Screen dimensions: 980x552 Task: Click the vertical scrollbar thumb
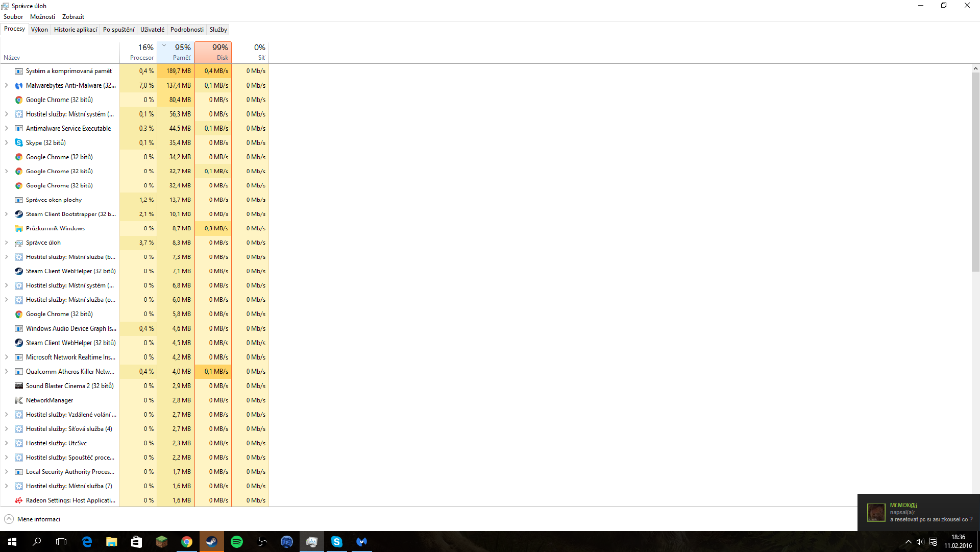975,171
